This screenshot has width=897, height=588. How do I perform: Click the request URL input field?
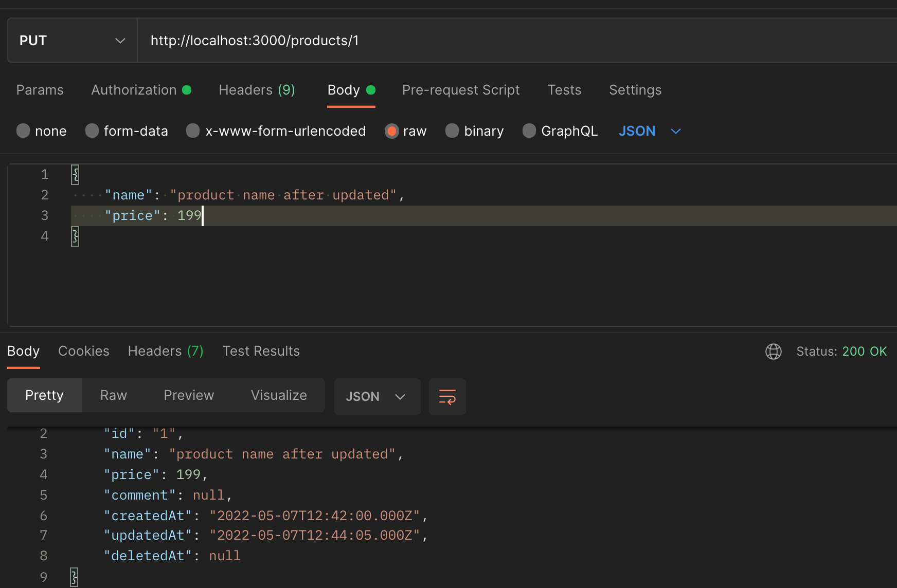click(517, 41)
